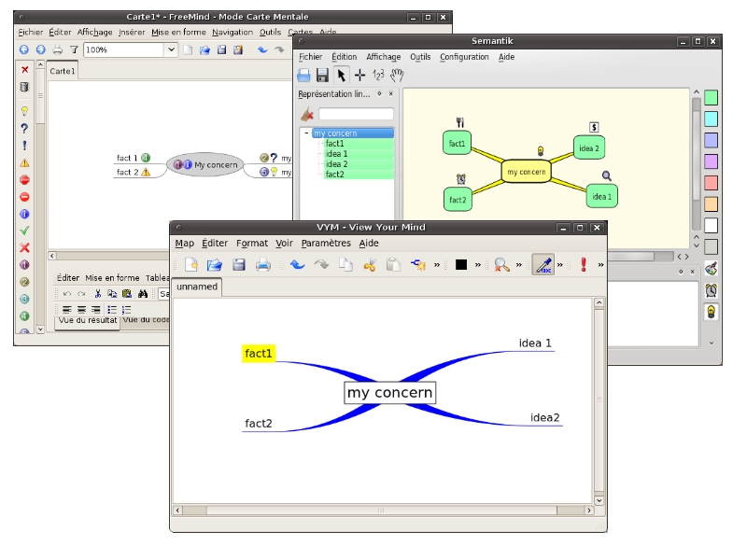Expand VYM toolbar overflow after pipette tool

tap(559, 265)
